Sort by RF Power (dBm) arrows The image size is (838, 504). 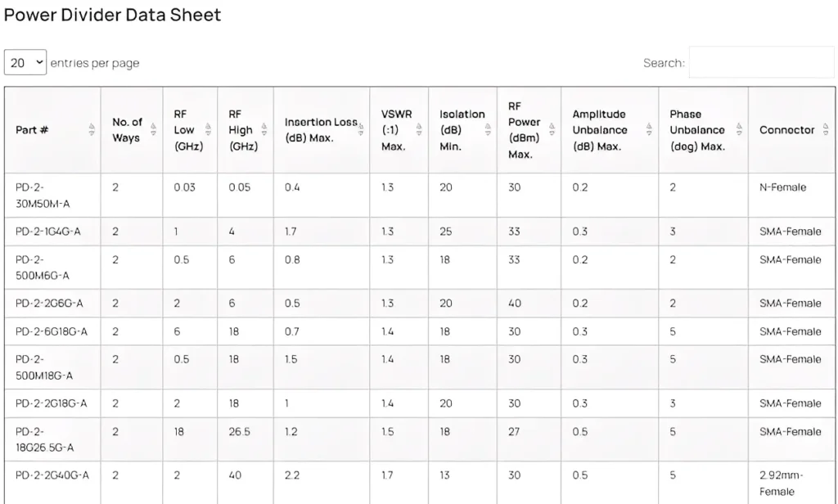point(552,130)
